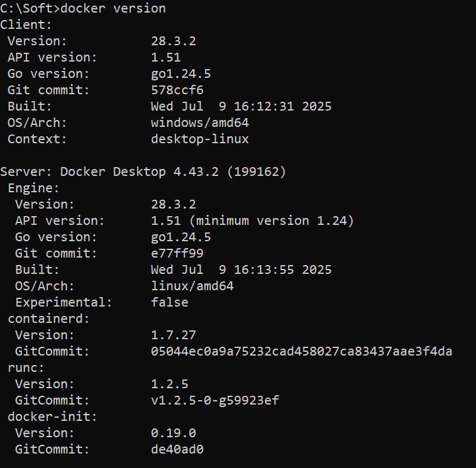Click the Engine build date ending 16:13:55 2025

(241, 270)
